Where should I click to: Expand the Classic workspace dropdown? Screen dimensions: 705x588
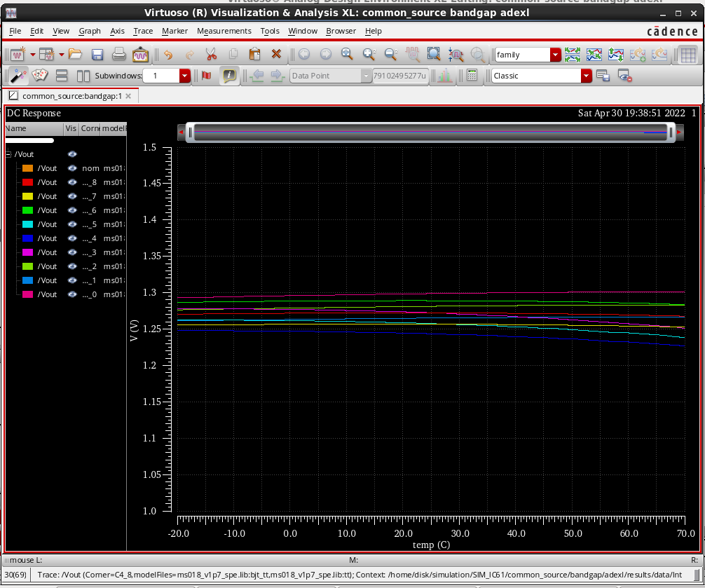(587, 76)
